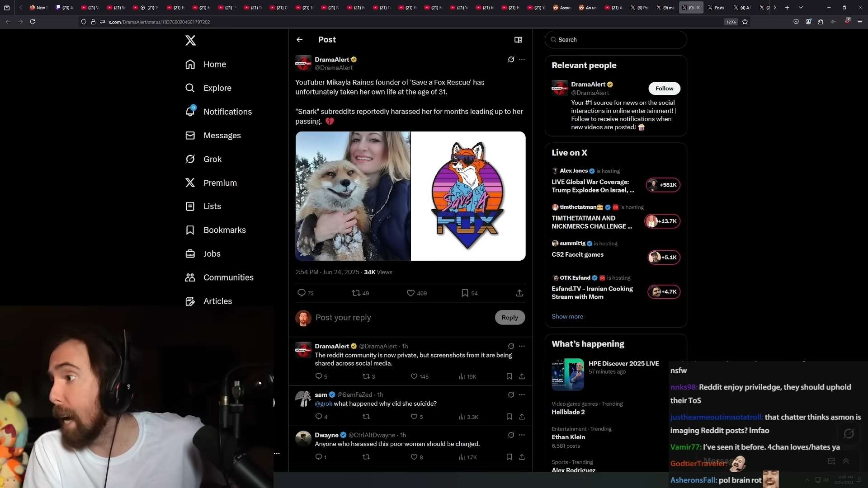Bookmark sam's reply
The height and width of the screenshot is (488, 868).
tap(509, 417)
